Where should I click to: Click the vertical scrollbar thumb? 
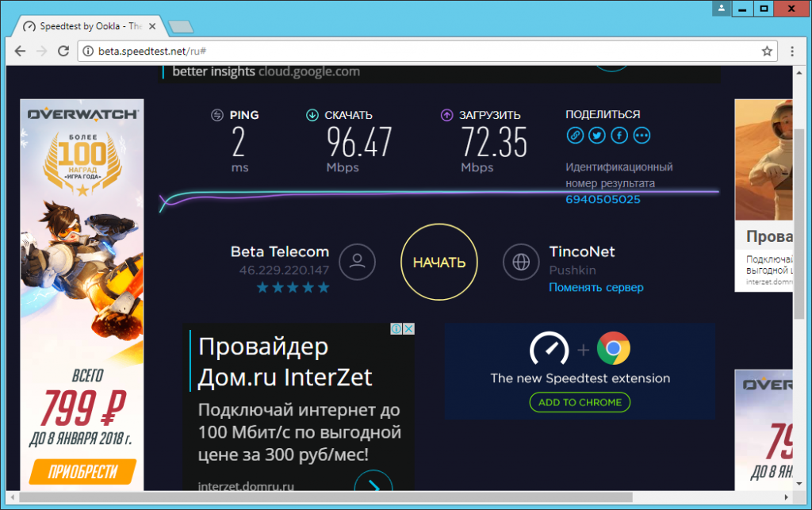[x=799, y=224]
